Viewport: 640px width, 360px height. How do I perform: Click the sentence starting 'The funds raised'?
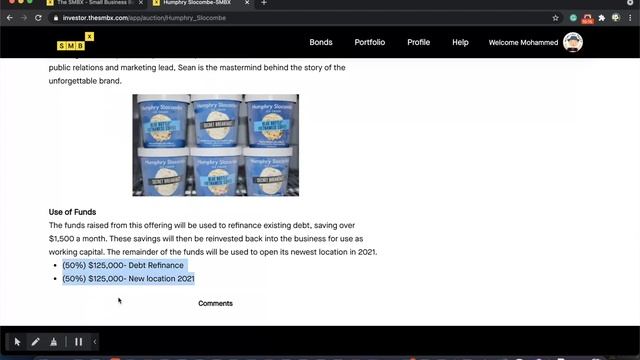(202, 225)
